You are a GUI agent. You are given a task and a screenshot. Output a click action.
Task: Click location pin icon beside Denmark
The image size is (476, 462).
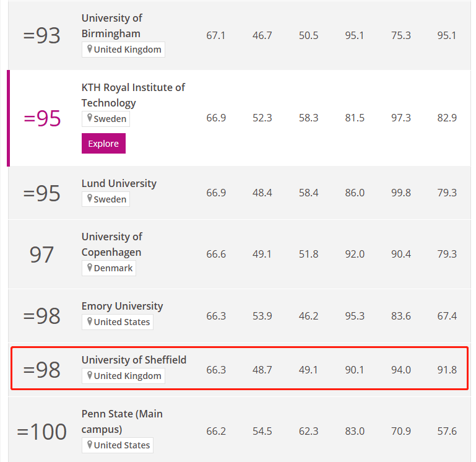[90, 268]
